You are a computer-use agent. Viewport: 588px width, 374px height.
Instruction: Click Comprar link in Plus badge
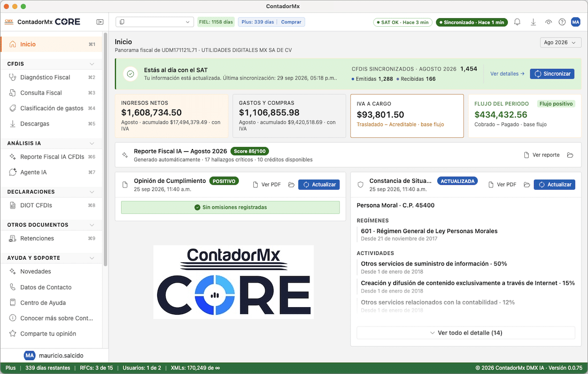(x=291, y=22)
